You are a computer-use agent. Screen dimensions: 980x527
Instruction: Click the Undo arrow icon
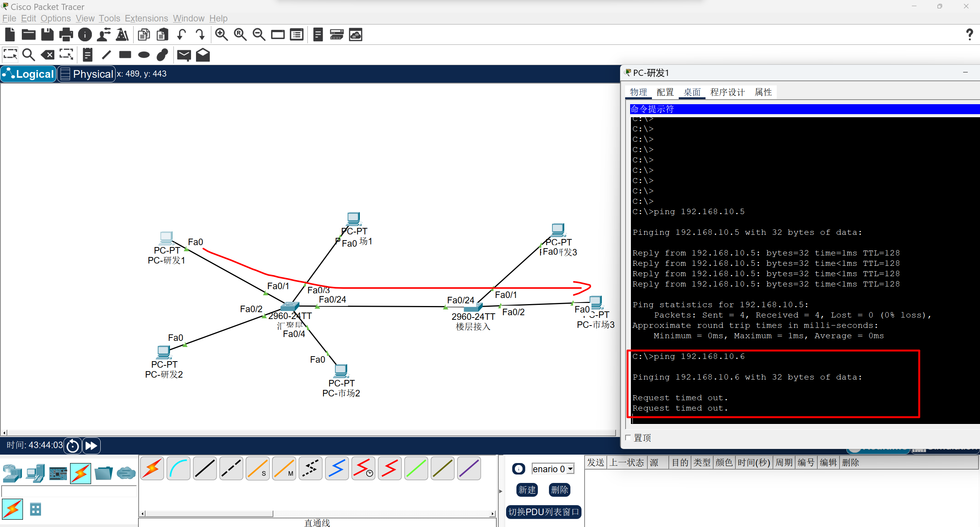click(x=181, y=35)
